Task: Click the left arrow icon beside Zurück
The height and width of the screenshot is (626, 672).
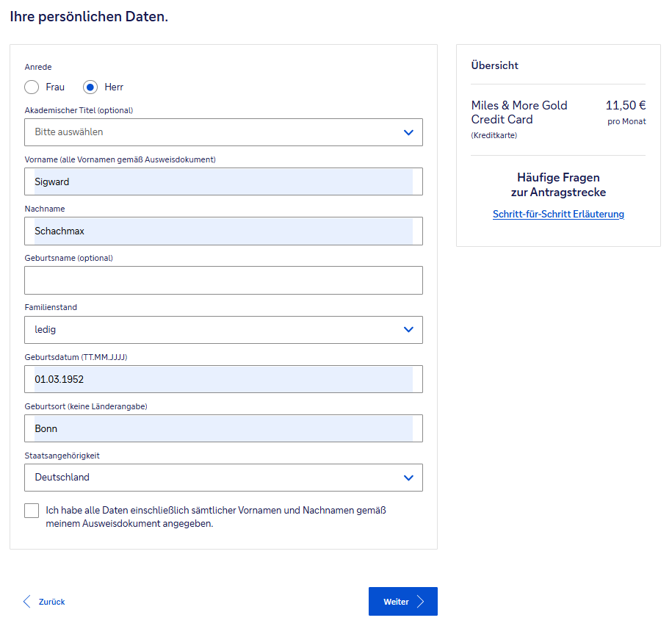Action: pyautogui.click(x=27, y=602)
